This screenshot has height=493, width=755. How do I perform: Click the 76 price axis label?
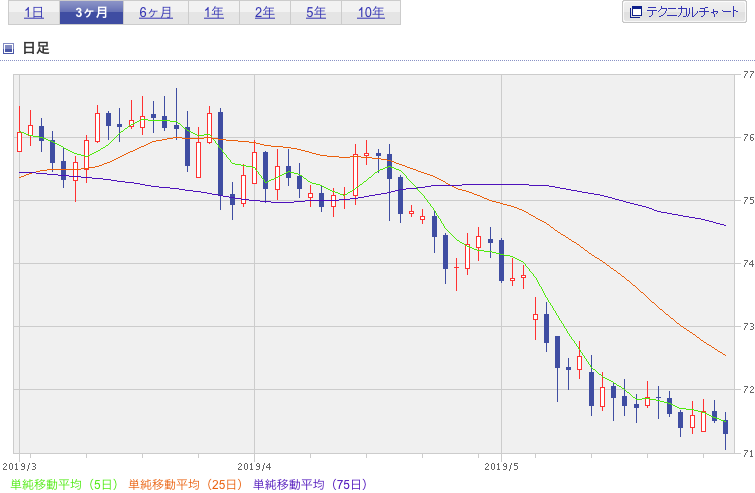click(x=748, y=138)
